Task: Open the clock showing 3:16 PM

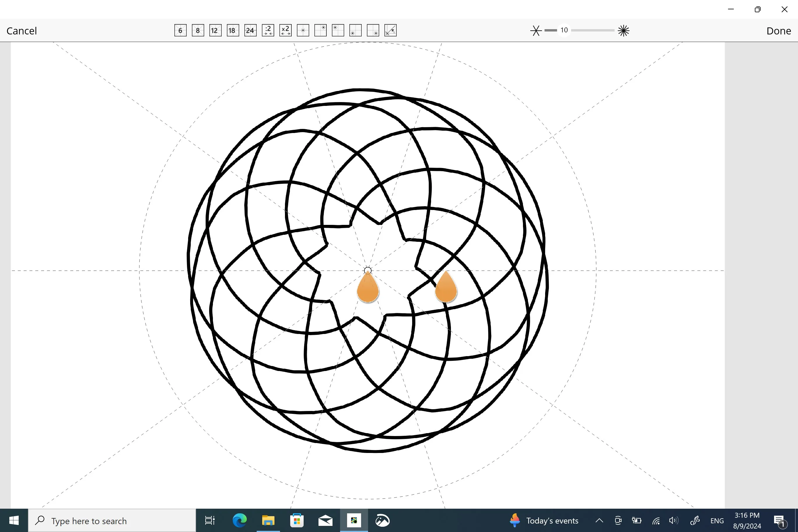Action: (x=747, y=520)
